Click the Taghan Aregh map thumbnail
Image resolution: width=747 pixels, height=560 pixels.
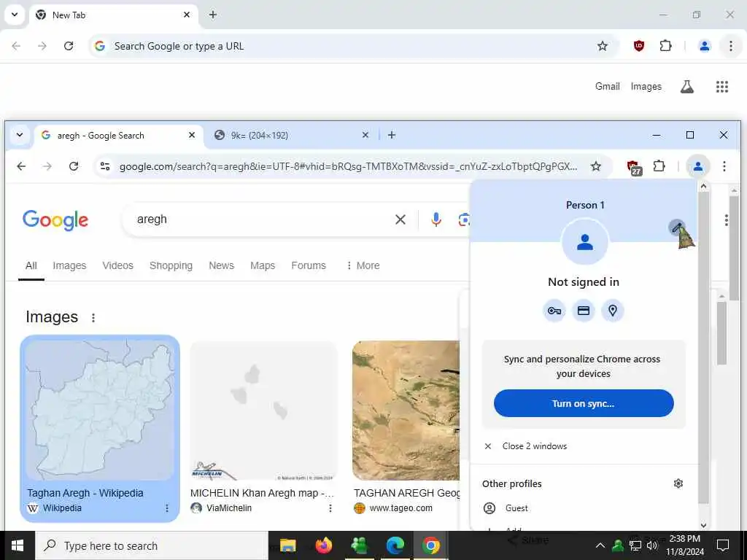pyautogui.click(x=99, y=411)
